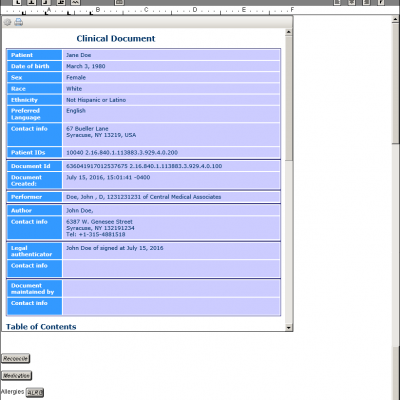
Task: Click the clinical document vertical scrollbar thumb
Action: (x=289, y=98)
